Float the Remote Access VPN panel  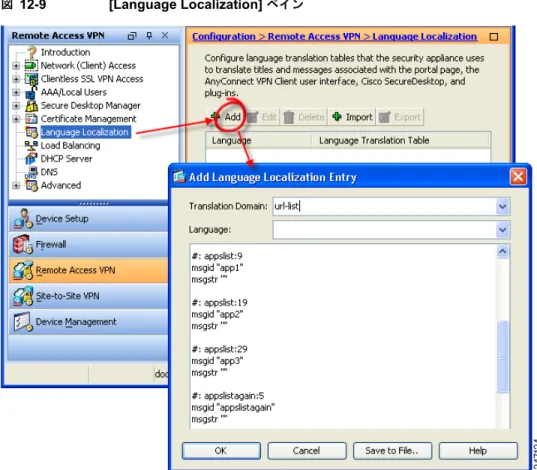pyautogui.click(x=132, y=36)
